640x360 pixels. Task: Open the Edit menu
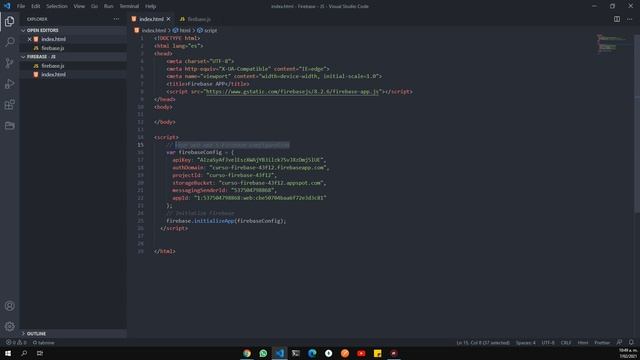(x=36, y=6)
